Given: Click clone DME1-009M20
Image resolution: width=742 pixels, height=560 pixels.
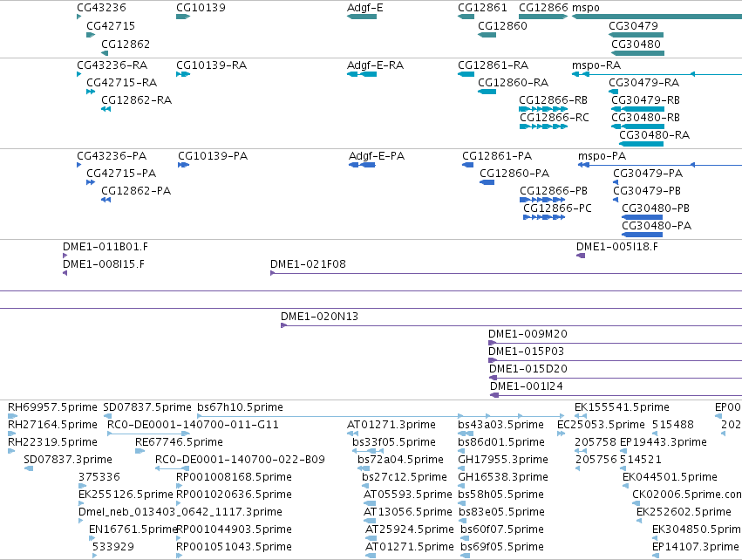Looking at the screenshot, I should coord(616,343).
